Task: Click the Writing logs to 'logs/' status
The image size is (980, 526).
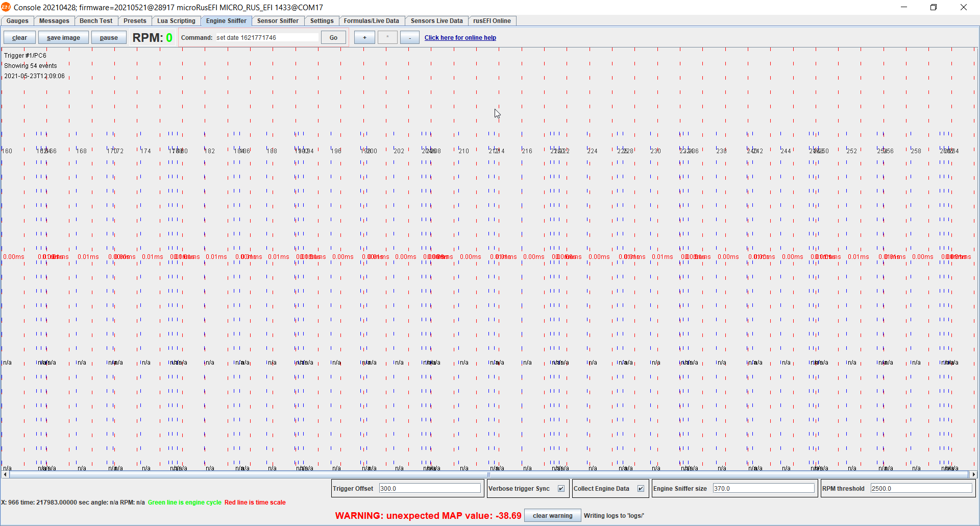Action: [x=614, y=516]
